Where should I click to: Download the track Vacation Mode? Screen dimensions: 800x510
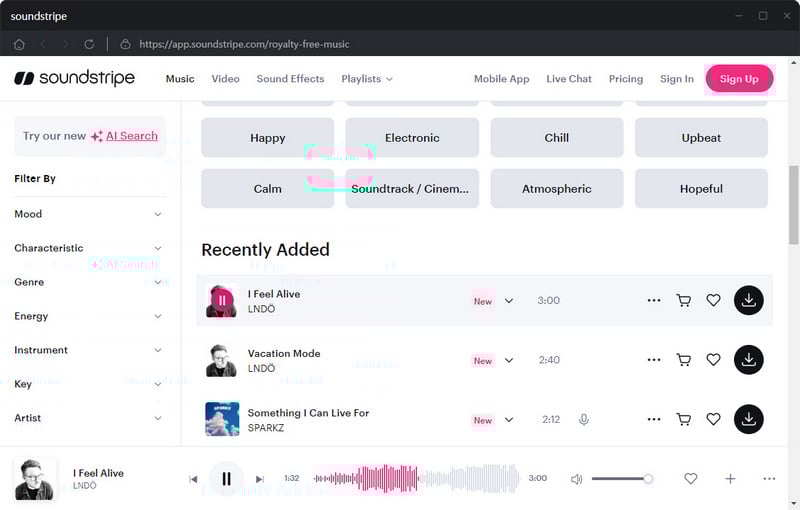point(748,360)
